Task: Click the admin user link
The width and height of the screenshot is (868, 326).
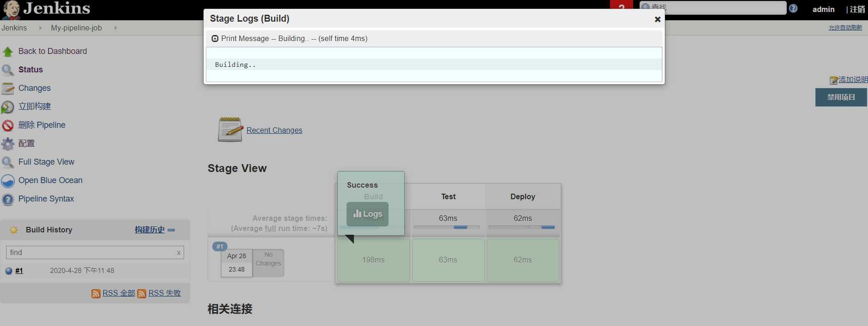Action: pyautogui.click(x=823, y=9)
